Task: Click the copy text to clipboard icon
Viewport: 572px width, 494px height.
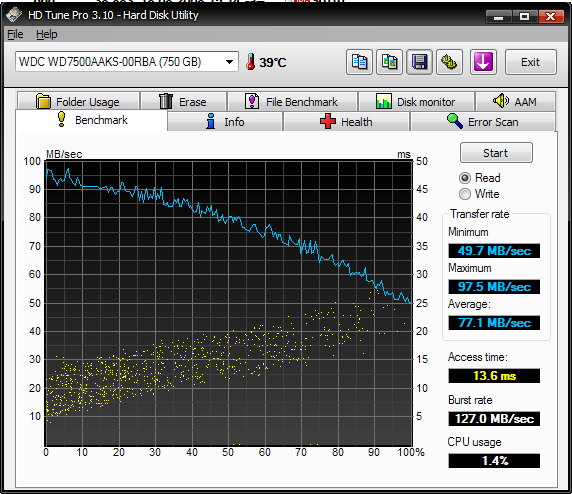Action: [x=359, y=62]
